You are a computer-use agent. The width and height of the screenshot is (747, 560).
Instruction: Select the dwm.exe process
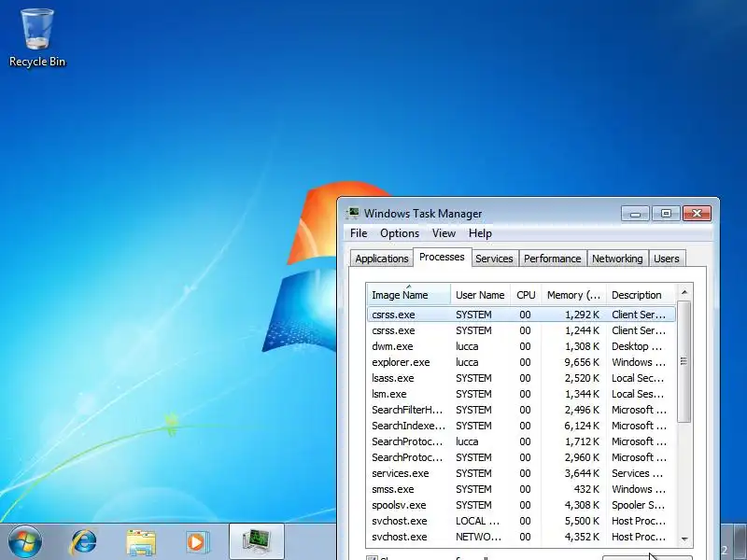coord(522,346)
